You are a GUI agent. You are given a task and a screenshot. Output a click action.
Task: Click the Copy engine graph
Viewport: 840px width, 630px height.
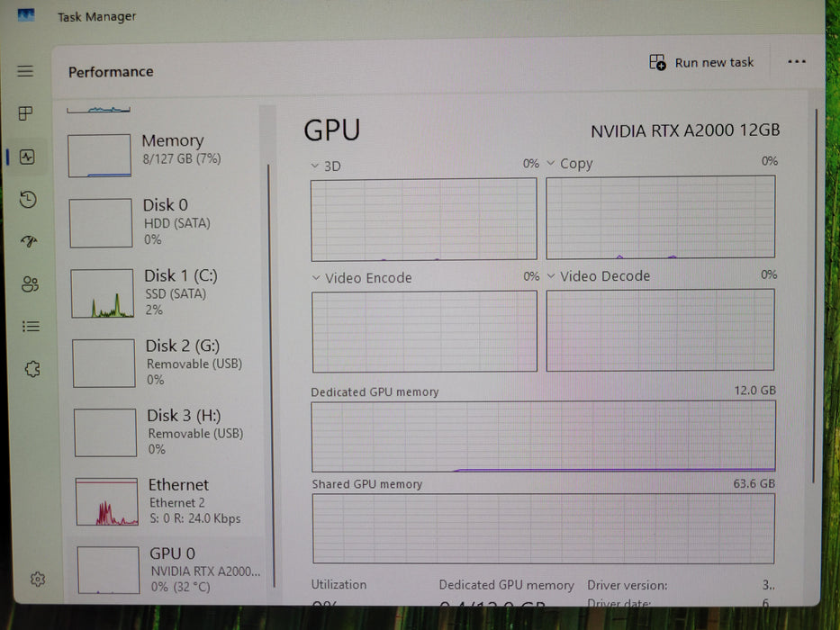coord(661,217)
